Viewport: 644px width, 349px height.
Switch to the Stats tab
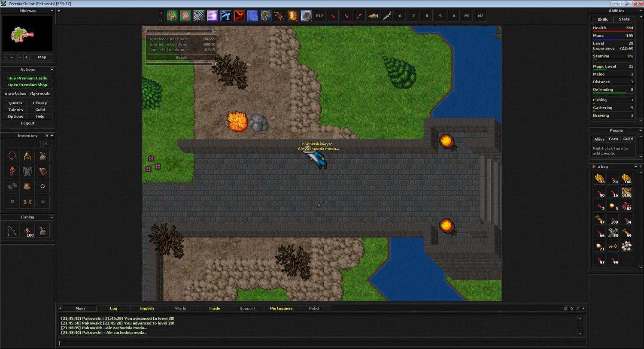tap(624, 19)
